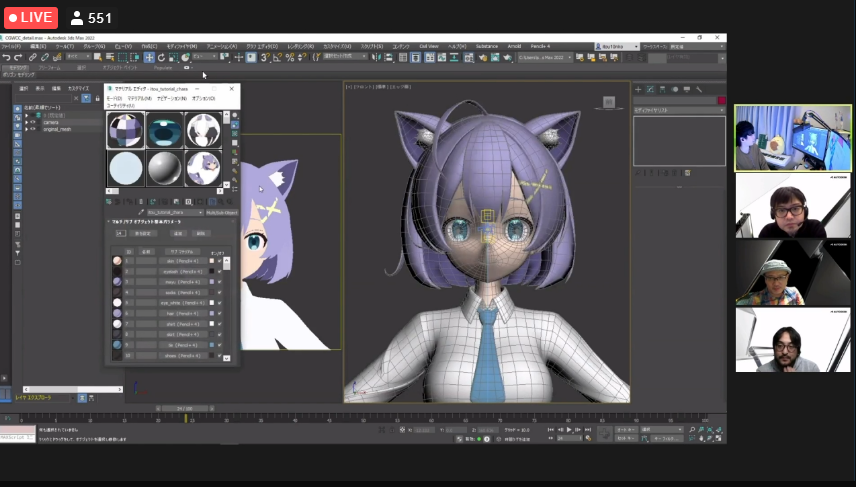856x487 pixels.
Task: Open the named selection sets dropdown
Action: tap(346, 57)
